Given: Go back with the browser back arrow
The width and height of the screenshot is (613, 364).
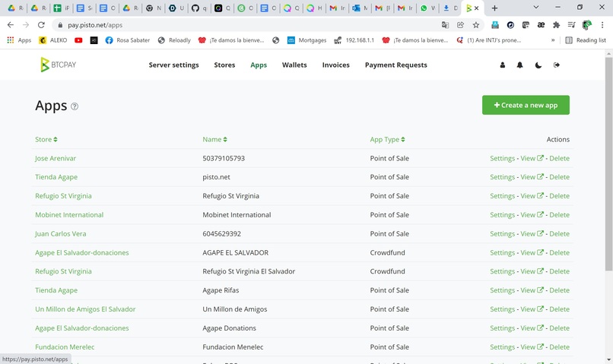Looking at the screenshot, I should pos(11,25).
